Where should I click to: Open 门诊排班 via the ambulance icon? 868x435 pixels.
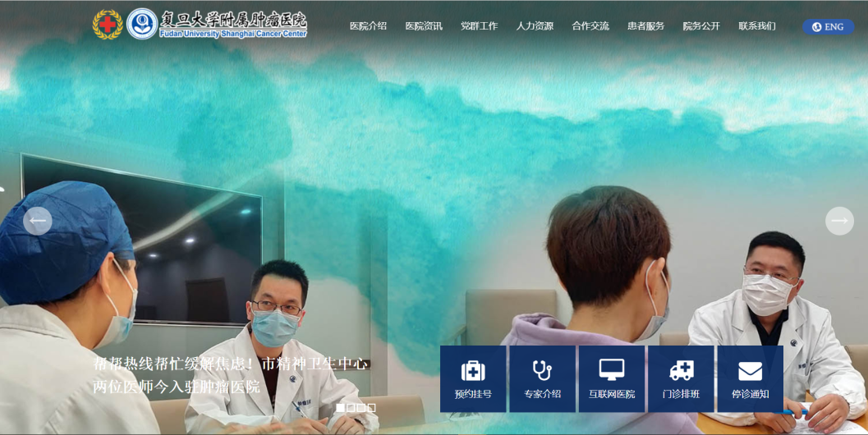681,371
